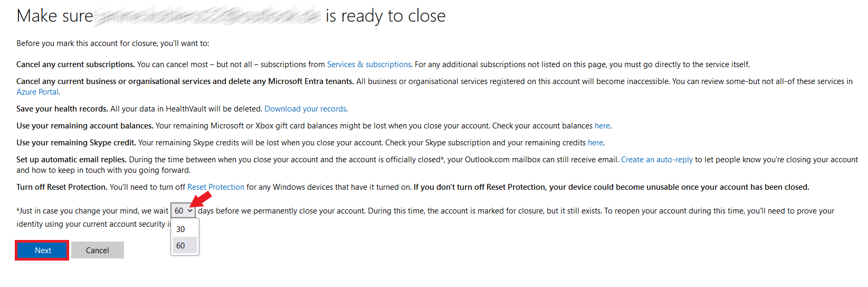868x287 pixels.
Task: Click the days-to-wait dropdown showing 60
Action: click(x=183, y=211)
